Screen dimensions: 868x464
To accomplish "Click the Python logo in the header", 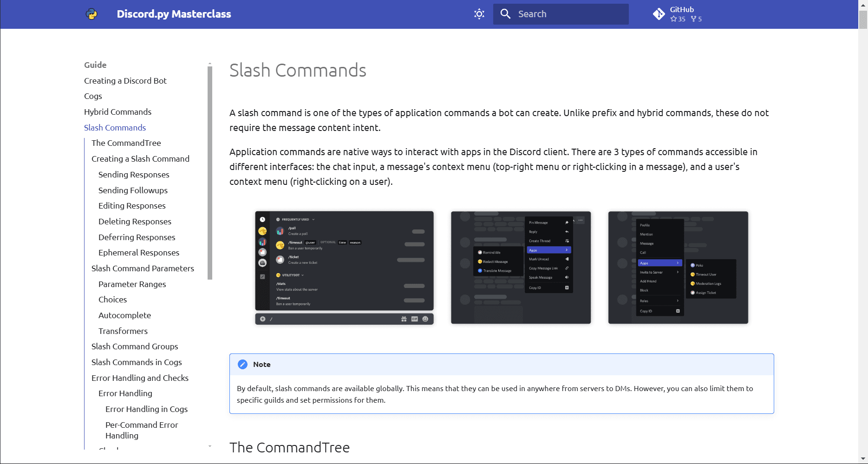I will coord(91,14).
